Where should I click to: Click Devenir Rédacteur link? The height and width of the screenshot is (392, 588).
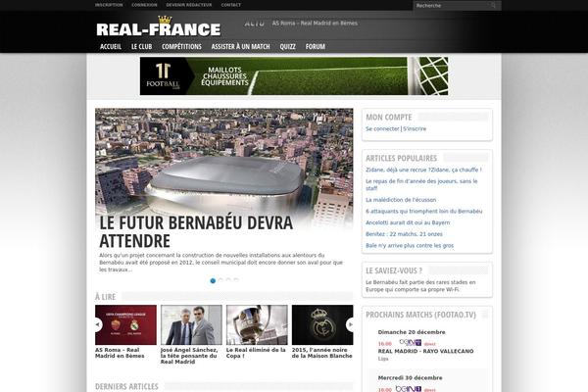click(x=189, y=5)
